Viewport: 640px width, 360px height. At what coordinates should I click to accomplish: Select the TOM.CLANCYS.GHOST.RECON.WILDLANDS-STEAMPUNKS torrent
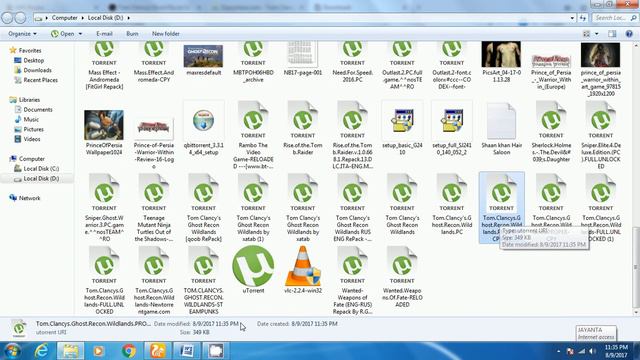[203, 280]
